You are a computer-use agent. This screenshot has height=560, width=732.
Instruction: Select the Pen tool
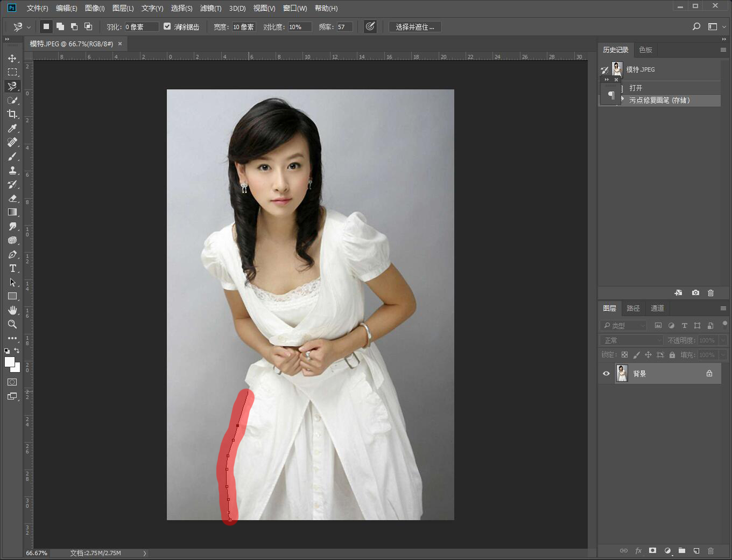12,254
